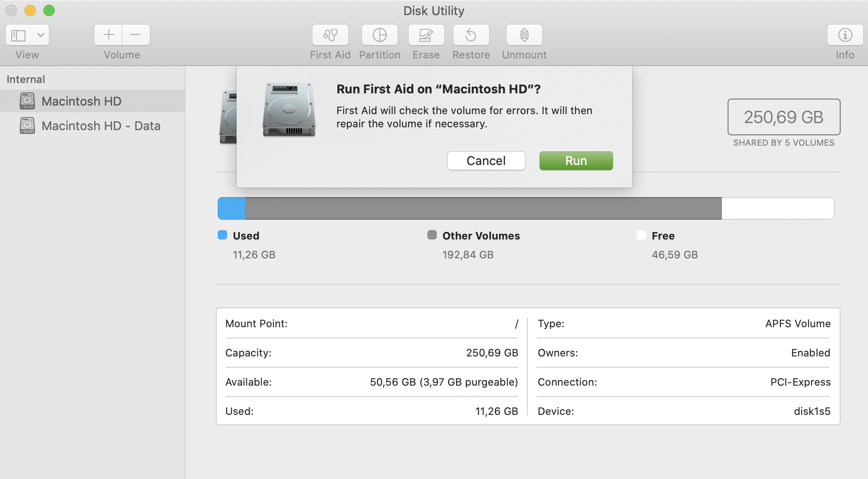Cancel the First Aid dialog

(486, 161)
